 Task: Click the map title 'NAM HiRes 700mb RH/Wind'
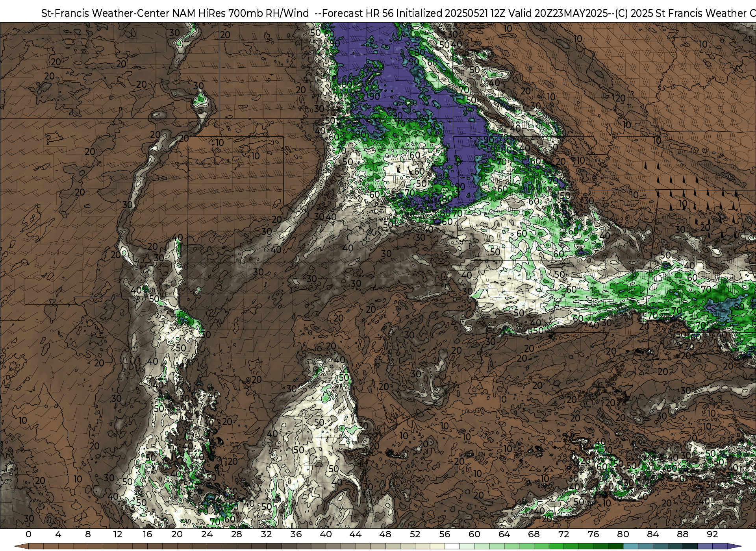click(241, 13)
